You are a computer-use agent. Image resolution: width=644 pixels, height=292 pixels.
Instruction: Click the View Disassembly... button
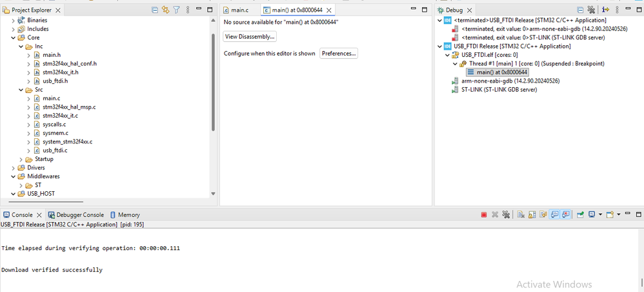[250, 37]
